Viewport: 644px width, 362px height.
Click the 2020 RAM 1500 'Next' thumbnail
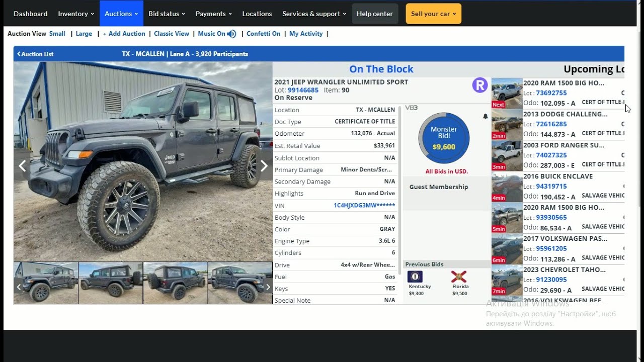(x=507, y=94)
